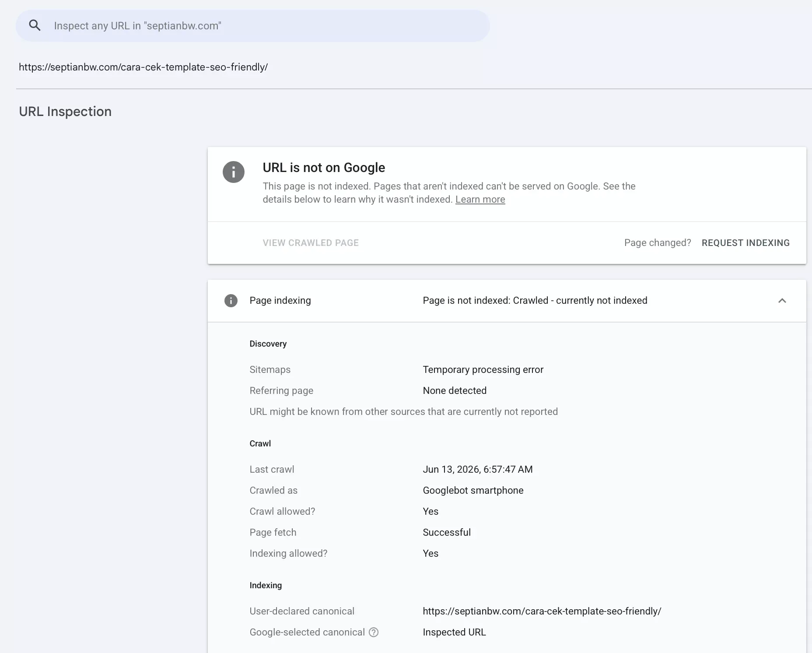The width and height of the screenshot is (812, 653).
Task: Click the Sitemaps label
Action: (x=270, y=370)
